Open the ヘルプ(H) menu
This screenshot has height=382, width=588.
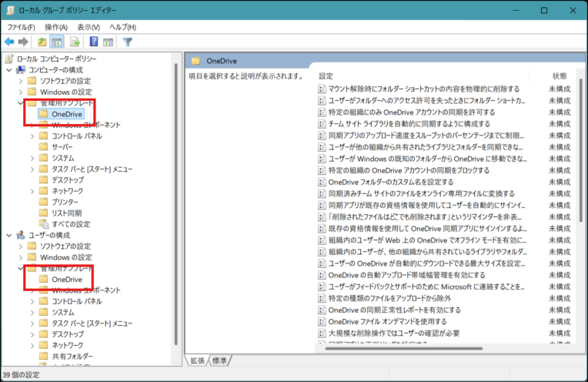coord(122,27)
